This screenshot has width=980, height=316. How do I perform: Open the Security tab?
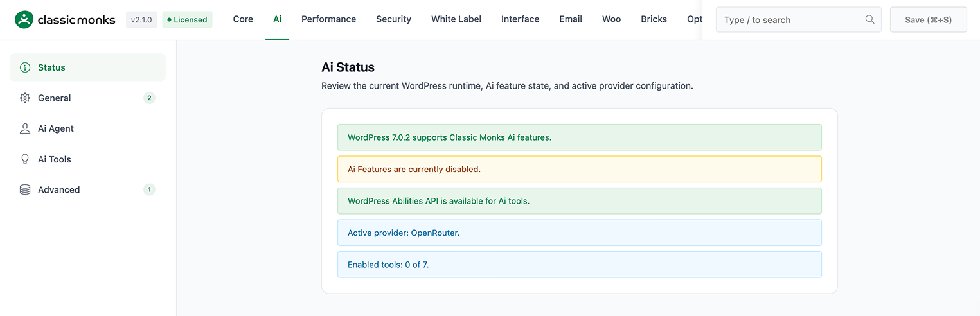[x=393, y=19]
